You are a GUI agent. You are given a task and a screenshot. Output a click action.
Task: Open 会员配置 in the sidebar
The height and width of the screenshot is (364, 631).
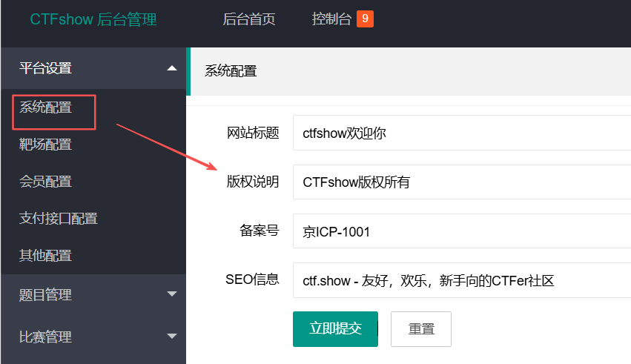(x=45, y=182)
